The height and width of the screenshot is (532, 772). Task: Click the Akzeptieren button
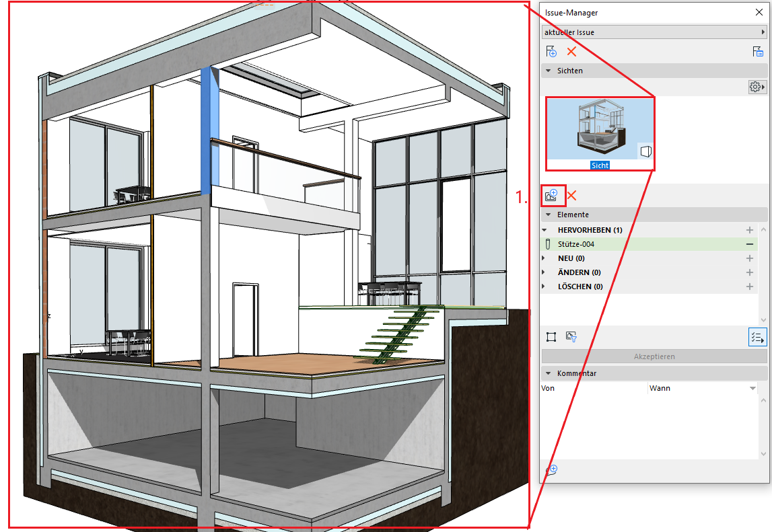[654, 356]
